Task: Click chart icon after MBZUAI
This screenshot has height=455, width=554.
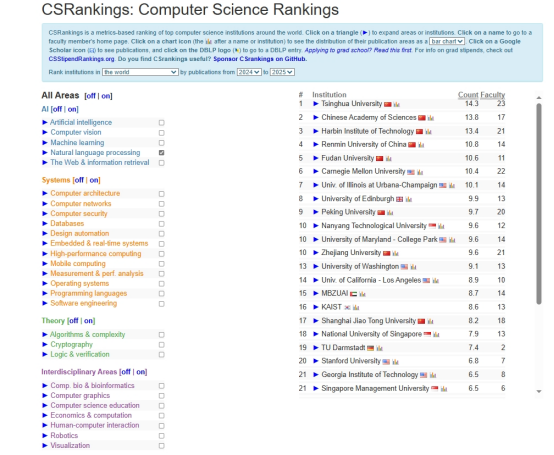Action: [x=362, y=294]
